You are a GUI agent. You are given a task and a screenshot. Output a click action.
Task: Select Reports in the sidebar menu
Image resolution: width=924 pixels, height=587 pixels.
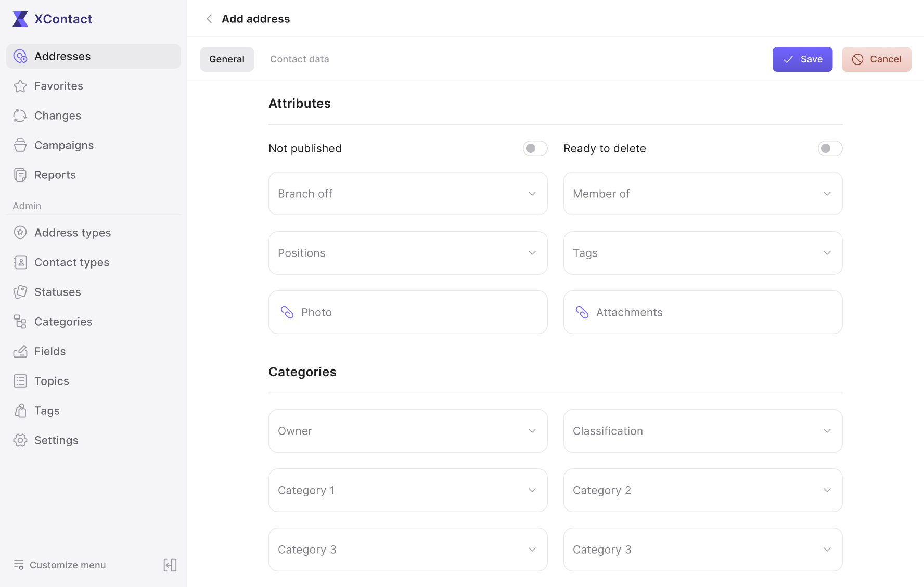(94, 175)
